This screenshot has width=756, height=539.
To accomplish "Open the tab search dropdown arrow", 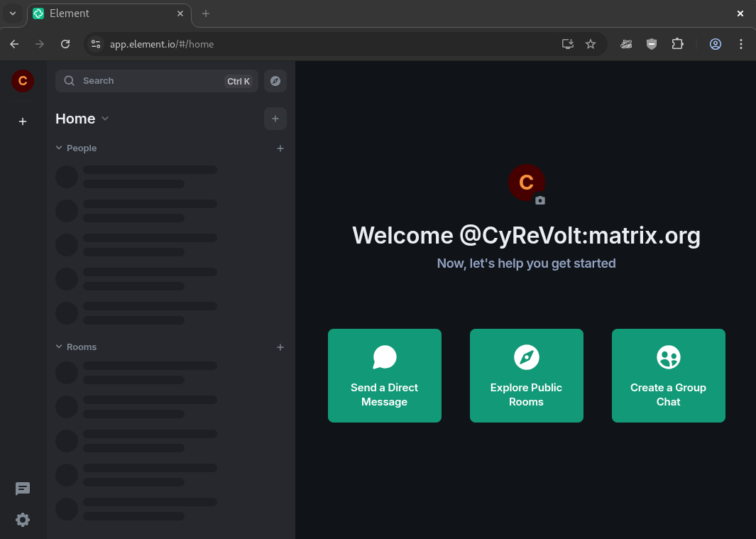I will tap(13, 13).
